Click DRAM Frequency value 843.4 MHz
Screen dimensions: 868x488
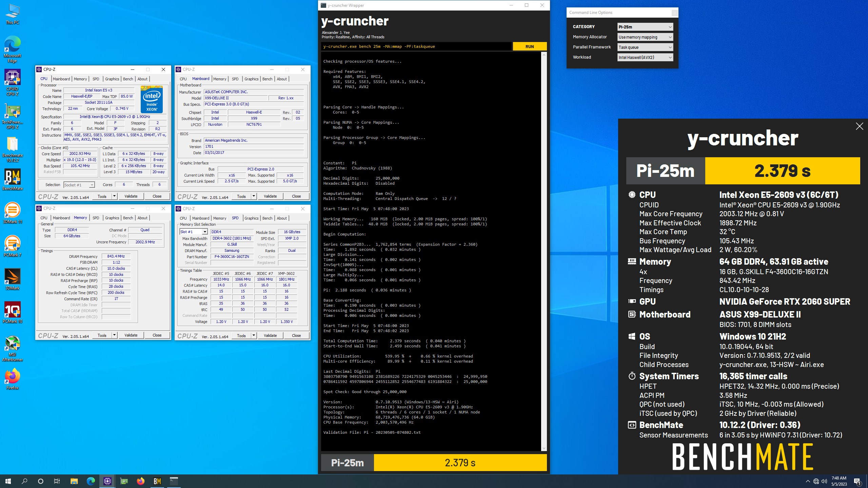click(x=116, y=256)
